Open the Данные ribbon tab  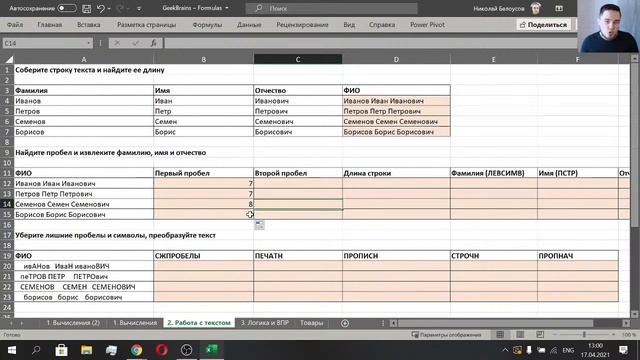(x=249, y=24)
